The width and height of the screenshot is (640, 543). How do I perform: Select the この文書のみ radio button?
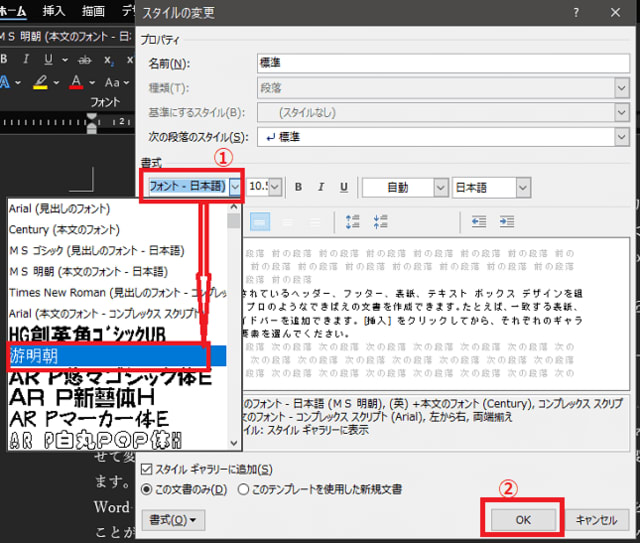coord(148,490)
